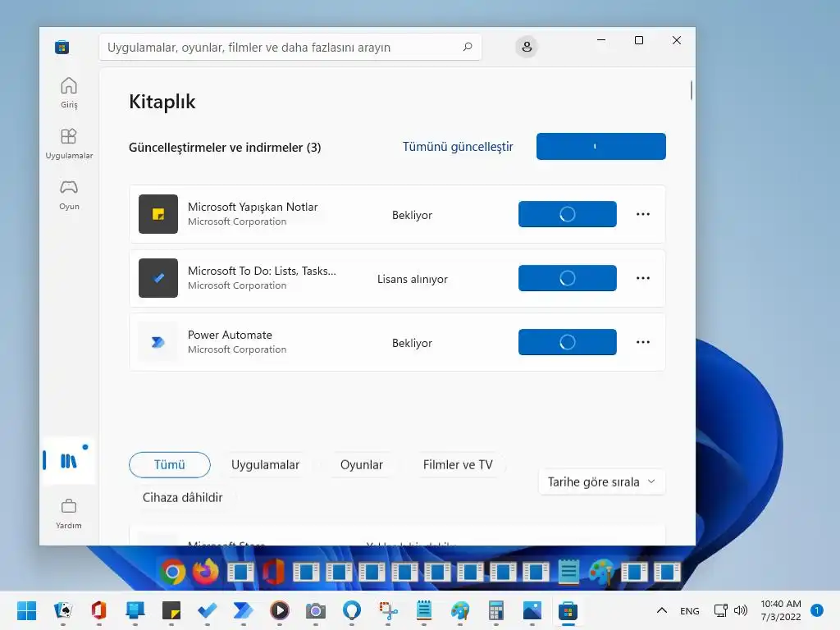Select the Uygulamalar filter tab
This screenshot has height=630, width=840.
(x=265, y=464)
